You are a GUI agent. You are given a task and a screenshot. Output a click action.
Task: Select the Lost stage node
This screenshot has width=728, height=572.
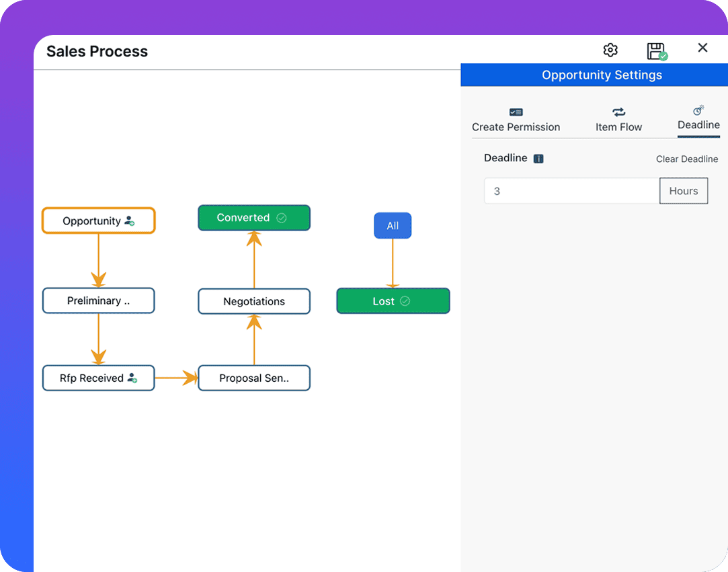[x=393, y=301]
